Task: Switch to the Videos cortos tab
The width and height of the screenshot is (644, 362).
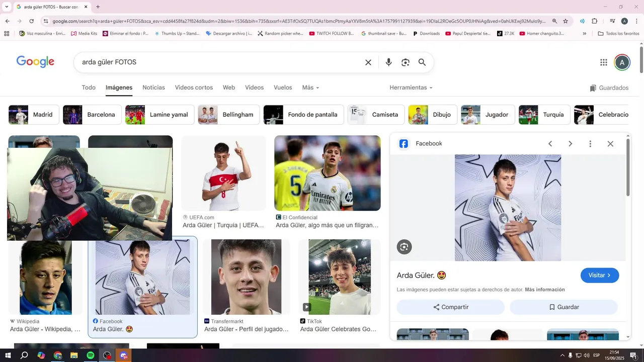Action: [194, 87]
